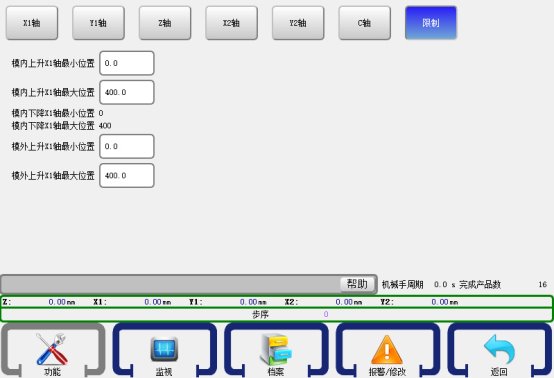Click the 模内下降X1轴最小位置 value 0
Viewport: 554px width, 378px height.
click(x=101, y=113)
